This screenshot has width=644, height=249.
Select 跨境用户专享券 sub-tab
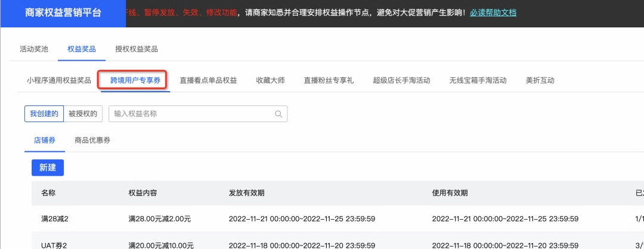point(135,80)
